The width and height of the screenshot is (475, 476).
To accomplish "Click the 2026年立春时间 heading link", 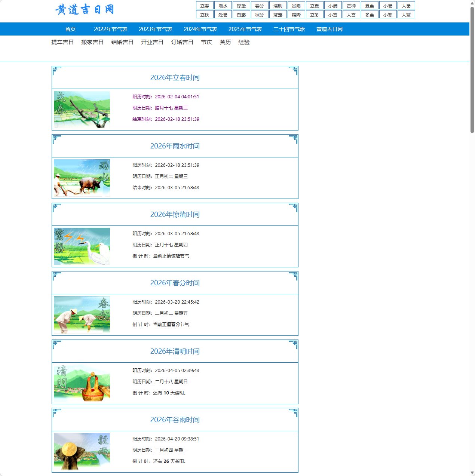I will (x=175, y=78).
